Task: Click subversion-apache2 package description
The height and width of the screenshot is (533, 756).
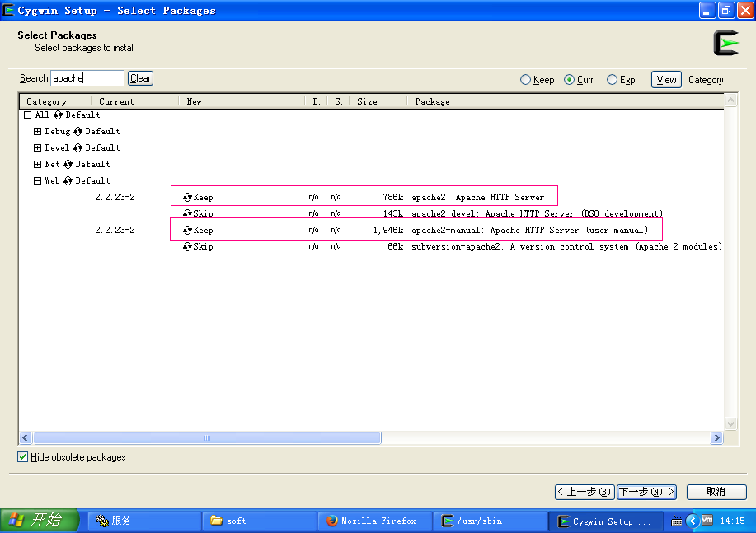Action: [x=566, y=247]
